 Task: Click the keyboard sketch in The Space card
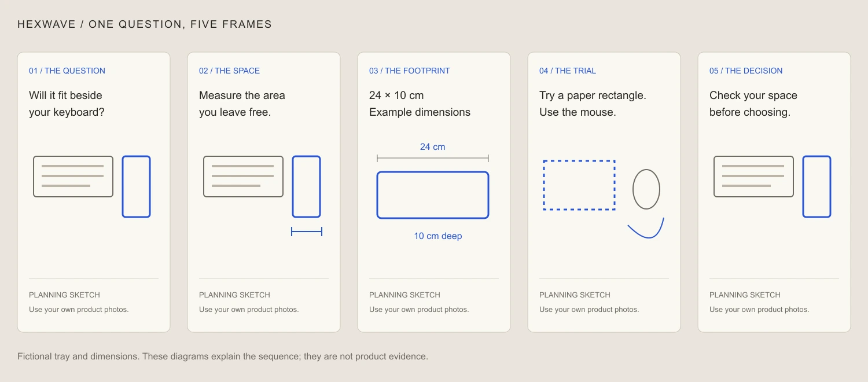click(243, 177)
